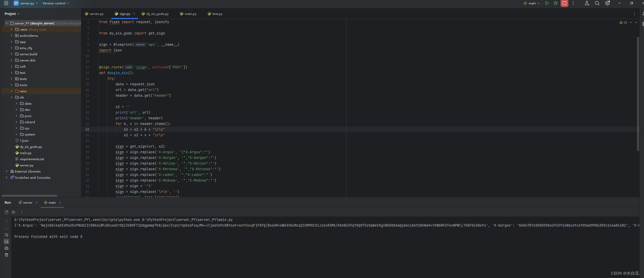This screenshot has height=278, width=644.
Task: Expand the External Libraries node
Action: point(7,171)
